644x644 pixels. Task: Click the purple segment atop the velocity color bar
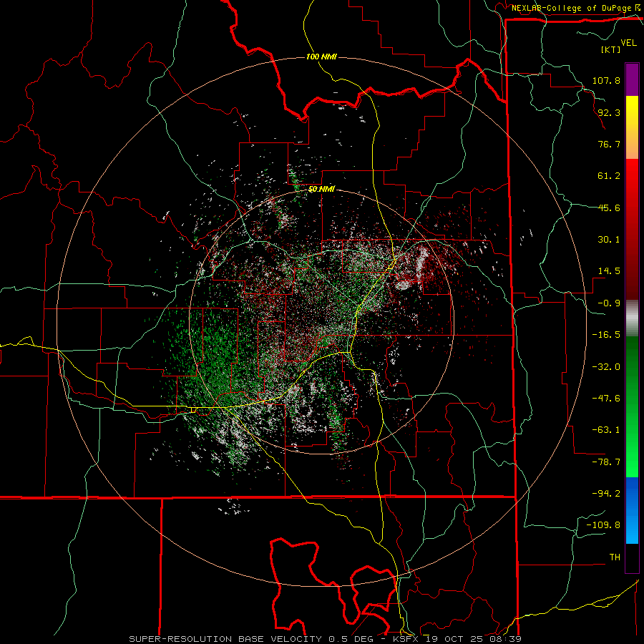(632, 79)
